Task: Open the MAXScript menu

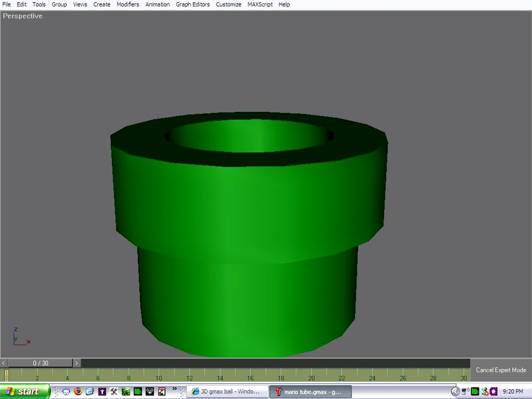Action: [x=260, y=4]
